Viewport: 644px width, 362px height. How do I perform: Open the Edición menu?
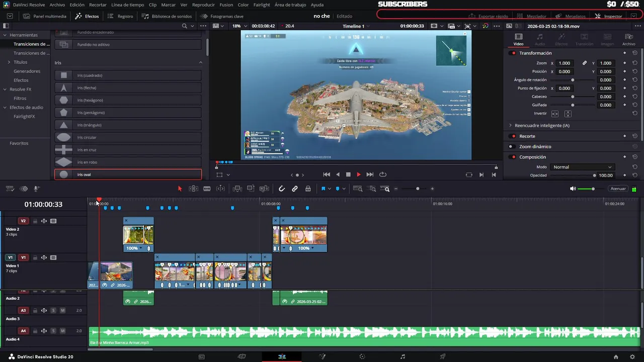click(77, 5)
